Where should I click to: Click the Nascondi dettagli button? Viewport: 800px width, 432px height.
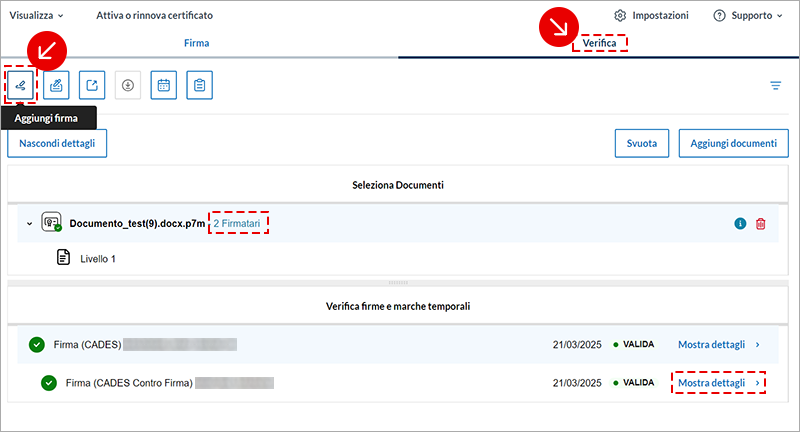pyautogui.click(x=57, y=143)
